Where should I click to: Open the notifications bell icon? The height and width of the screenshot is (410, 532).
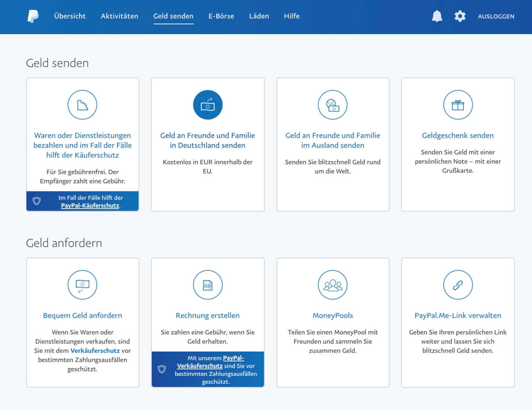click(x=437, y=16)
